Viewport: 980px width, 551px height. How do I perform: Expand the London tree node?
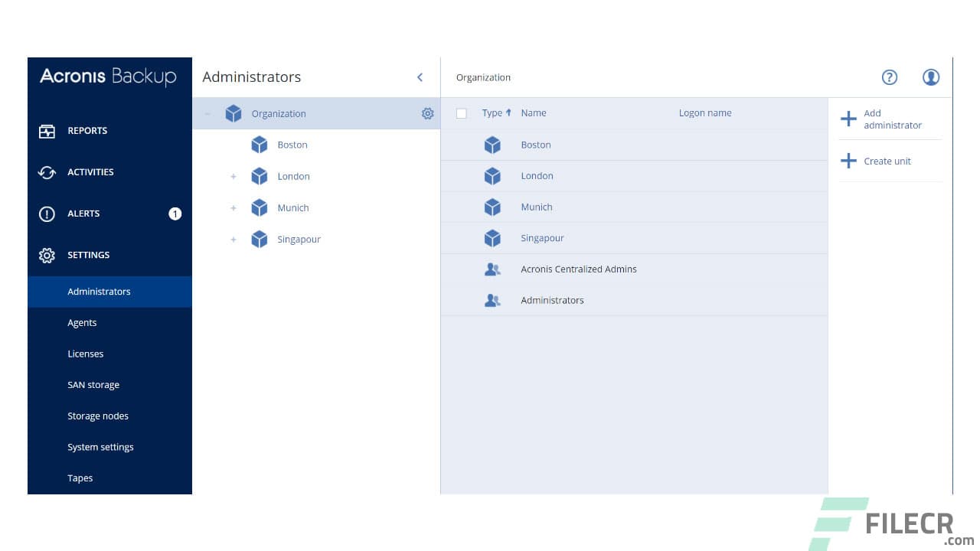(234, 176)
